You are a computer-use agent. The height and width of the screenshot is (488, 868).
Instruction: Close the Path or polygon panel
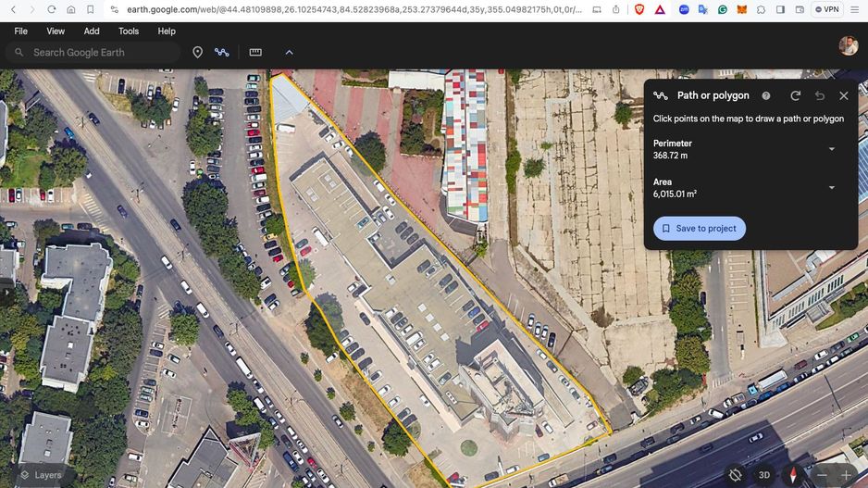click(x=844, y=95)
